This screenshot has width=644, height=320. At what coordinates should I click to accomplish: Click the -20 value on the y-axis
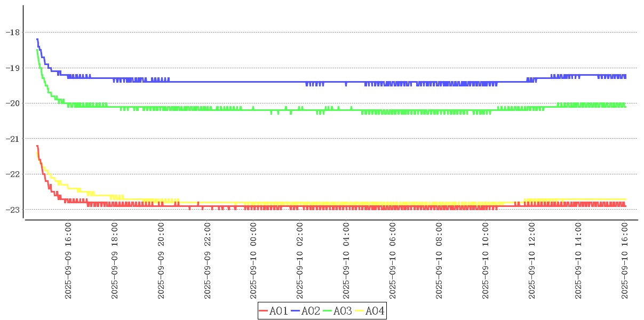tap(12, 103)
